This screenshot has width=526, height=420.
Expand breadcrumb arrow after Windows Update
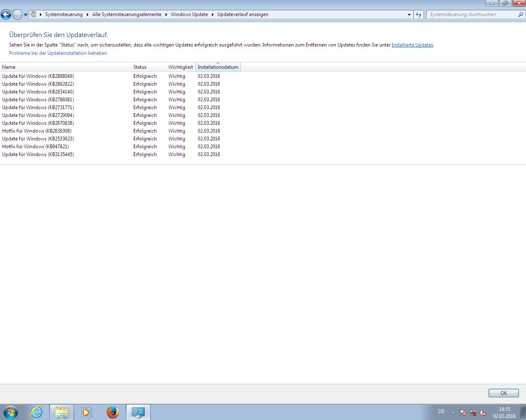[x=213, y=14]
